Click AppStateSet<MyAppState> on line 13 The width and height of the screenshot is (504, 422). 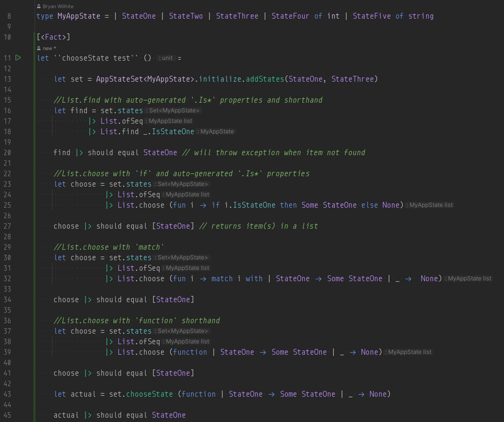pos(145,79)
